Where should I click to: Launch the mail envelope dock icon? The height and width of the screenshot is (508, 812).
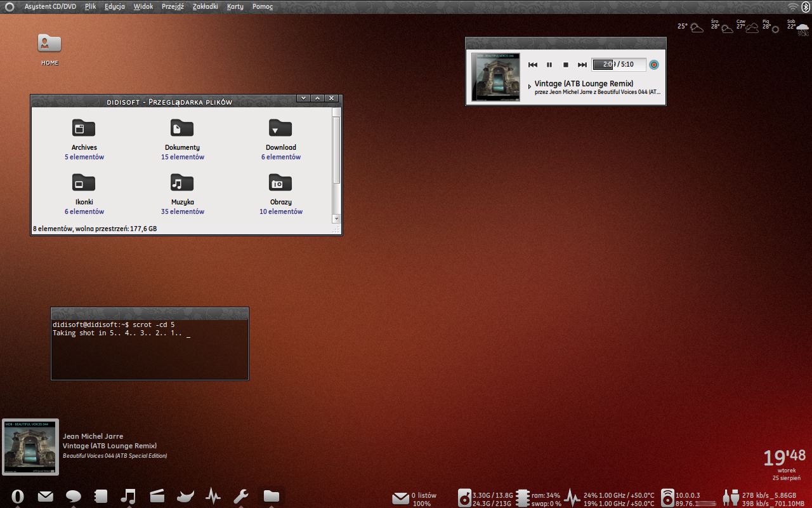point(46,497)
